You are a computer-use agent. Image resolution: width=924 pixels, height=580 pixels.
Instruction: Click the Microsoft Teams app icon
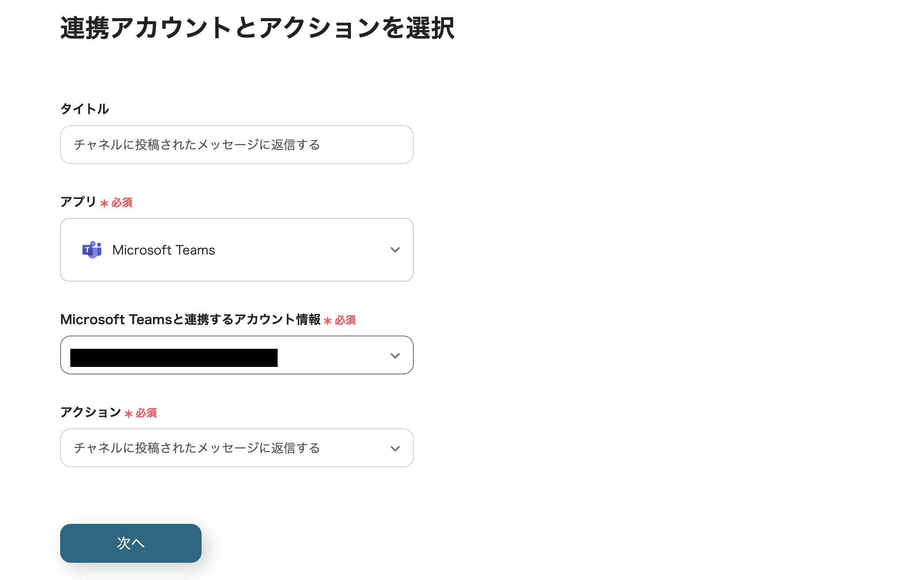(92, 250)
